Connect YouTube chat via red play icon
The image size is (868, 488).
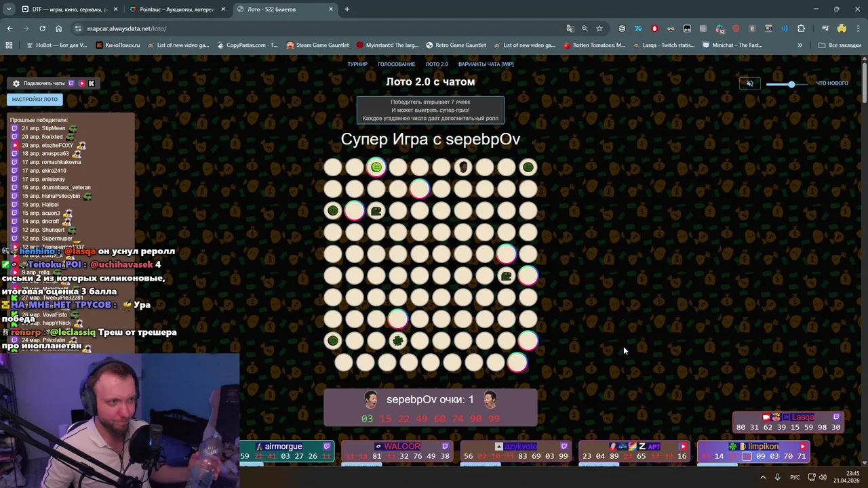(81, 83)
